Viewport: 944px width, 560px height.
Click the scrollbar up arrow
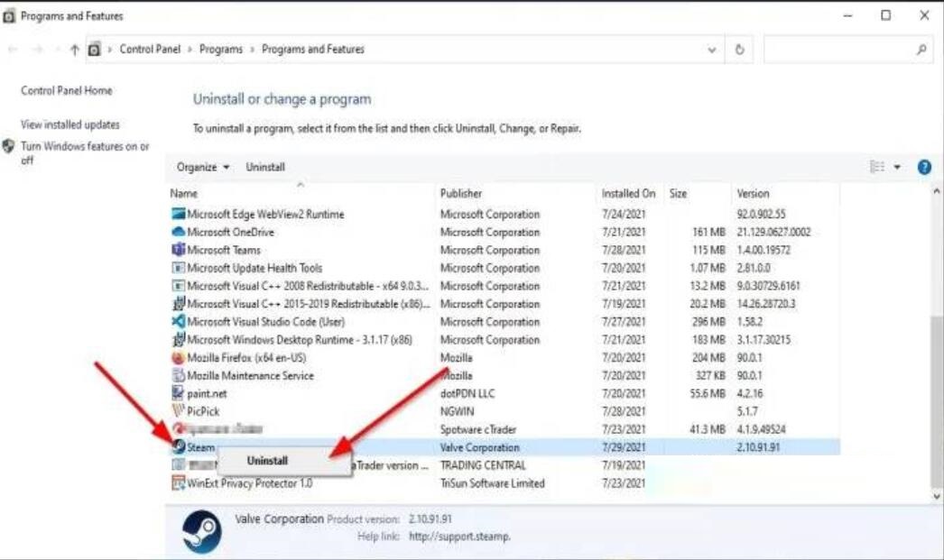[x=936, y=191]
